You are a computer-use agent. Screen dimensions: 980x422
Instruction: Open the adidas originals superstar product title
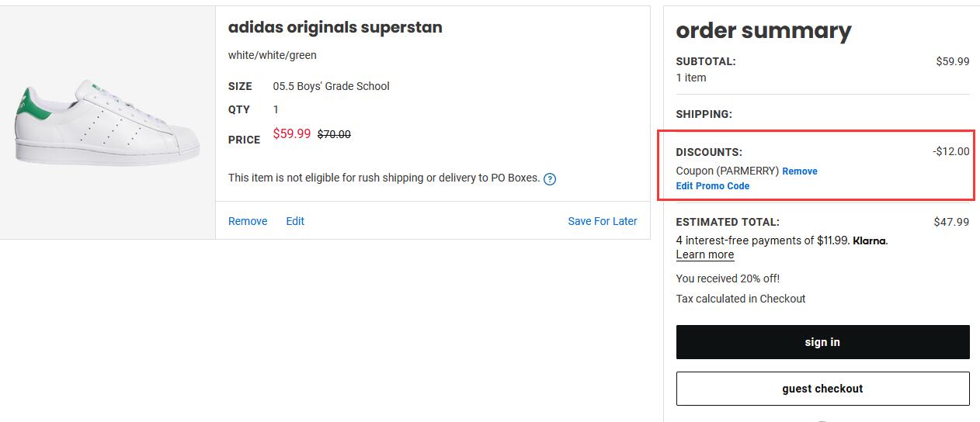click(x=335, y=27)
